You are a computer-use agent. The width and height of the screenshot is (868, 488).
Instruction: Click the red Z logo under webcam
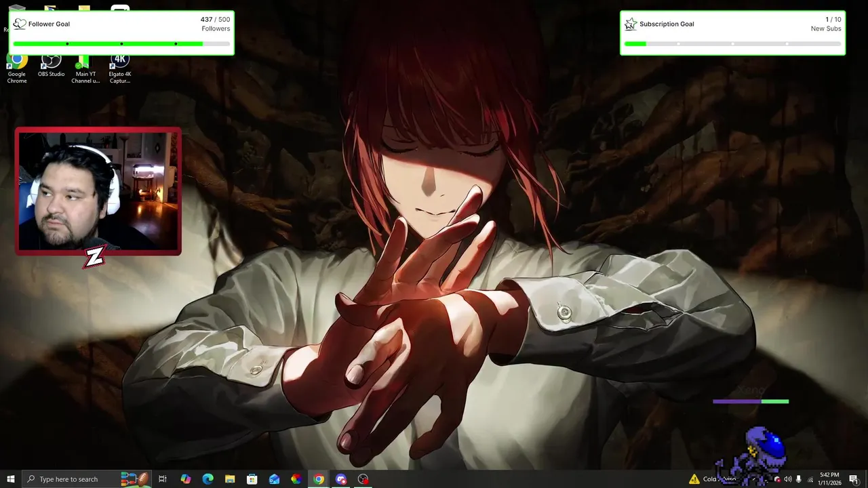[x=94, y=256]
